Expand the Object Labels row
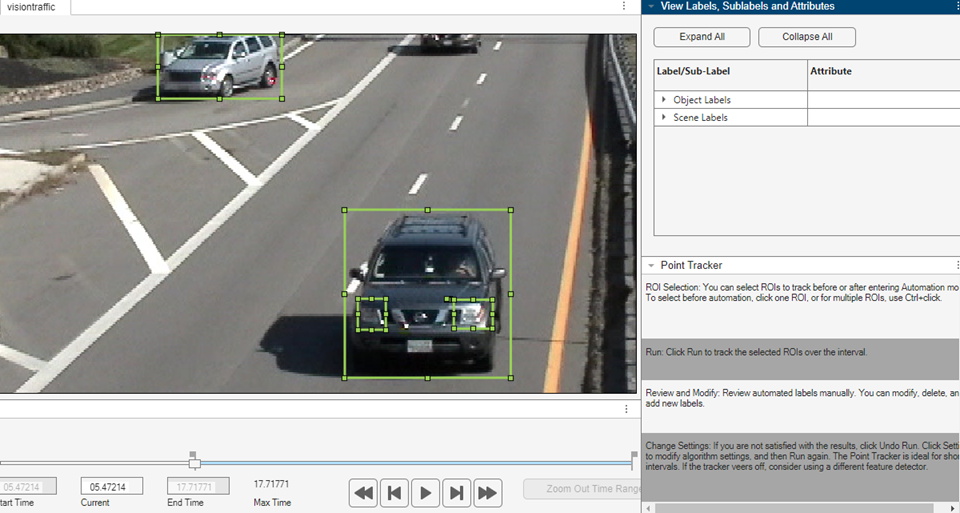 (x=664, y=100)
